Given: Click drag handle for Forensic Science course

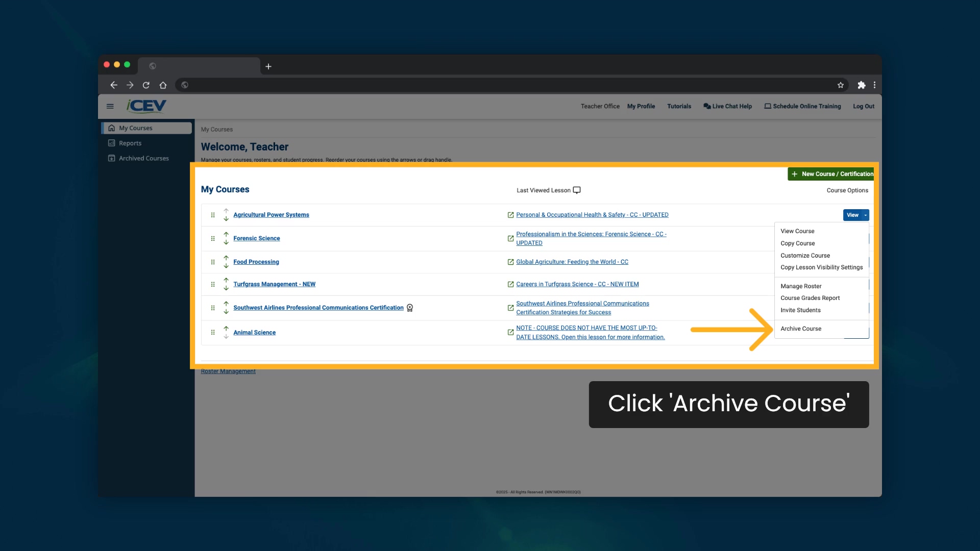Looking at the screenshot, I should 213,238.
